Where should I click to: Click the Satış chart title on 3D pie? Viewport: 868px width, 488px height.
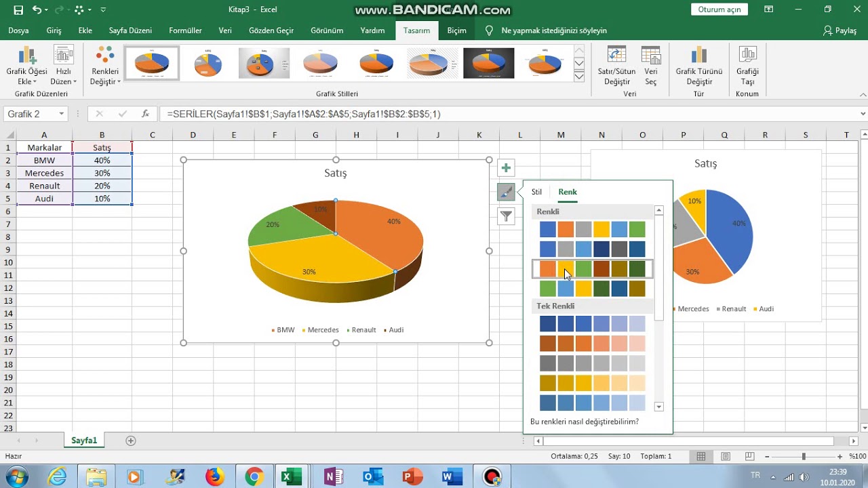[336, 173]
